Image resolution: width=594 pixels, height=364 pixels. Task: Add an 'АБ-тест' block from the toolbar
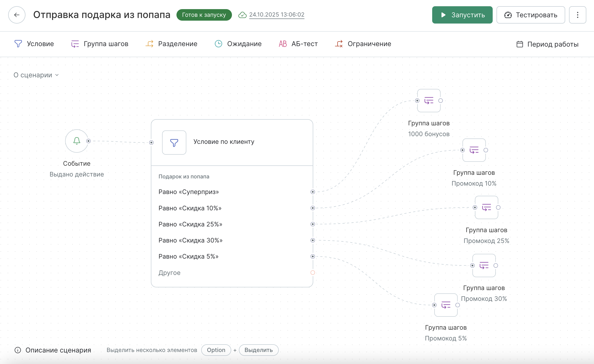(x=298, y=44)
